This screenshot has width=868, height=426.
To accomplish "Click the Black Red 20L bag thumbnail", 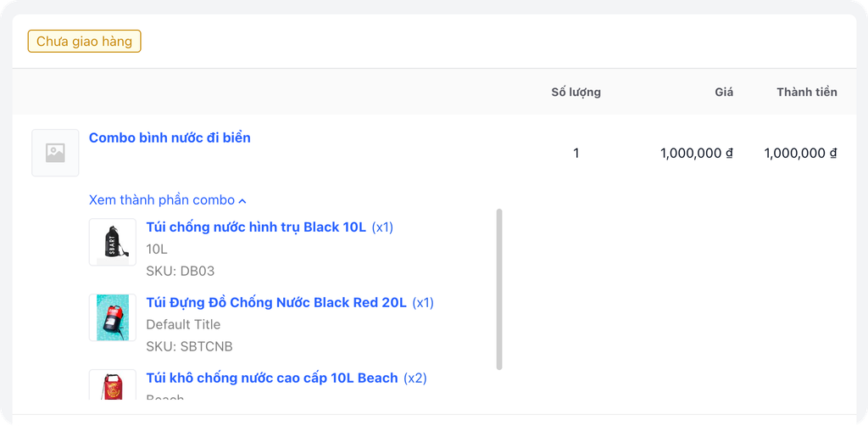I will tap(113, 317).
